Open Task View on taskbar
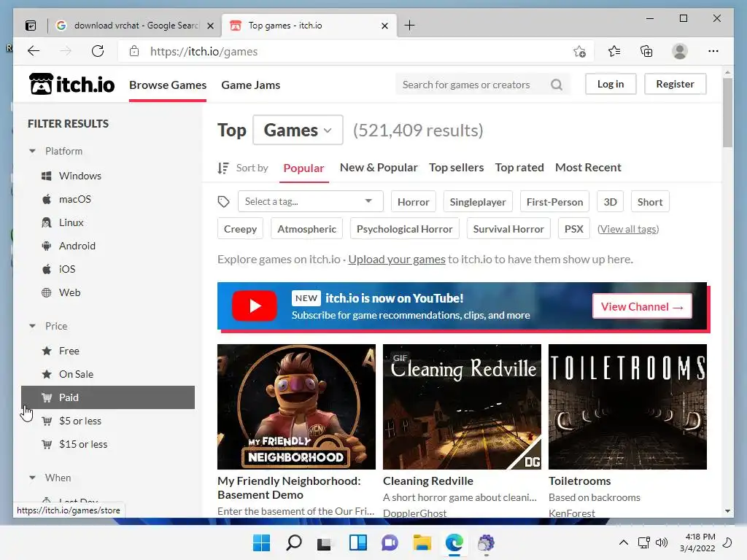 click(x=325, y=542)
